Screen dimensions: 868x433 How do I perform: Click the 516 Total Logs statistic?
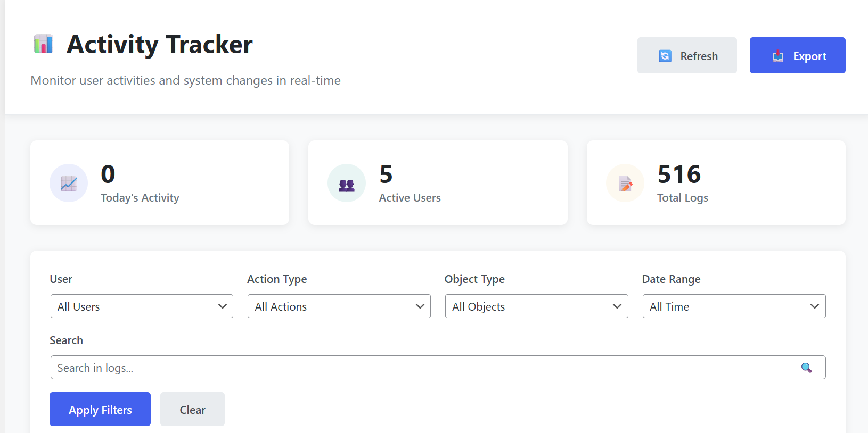[679, 174]
